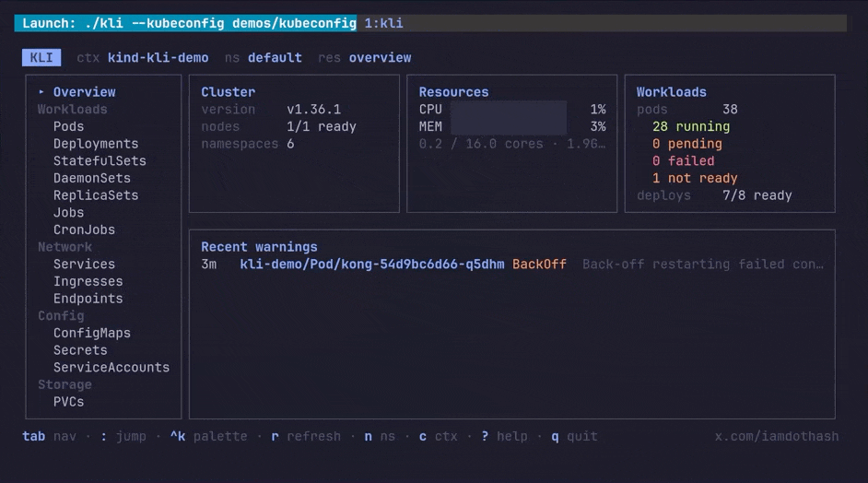Click the CPU usage bar
The image size is (868, 483).
[509, 109]
